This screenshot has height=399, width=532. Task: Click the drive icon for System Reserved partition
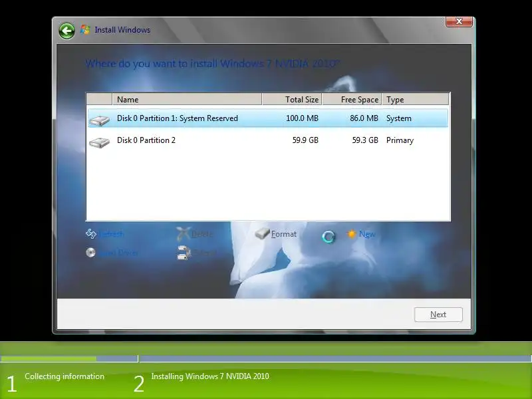[99, 120]
